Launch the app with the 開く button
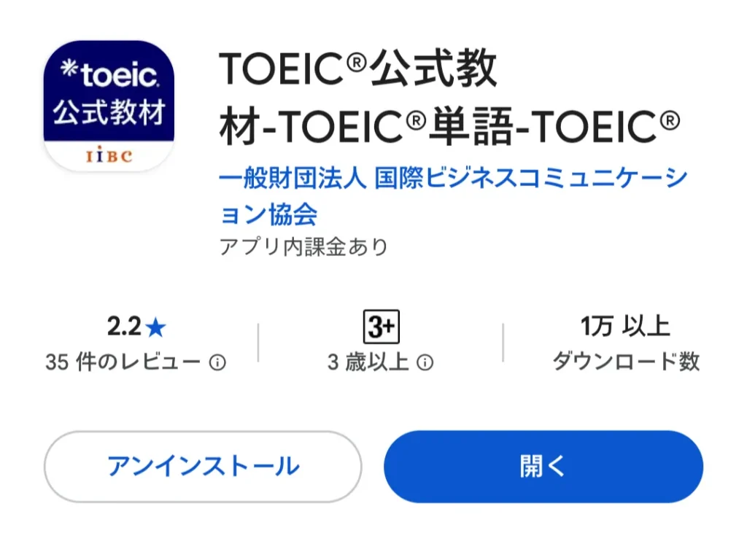 pyautogui.click(x=543, y=467)
